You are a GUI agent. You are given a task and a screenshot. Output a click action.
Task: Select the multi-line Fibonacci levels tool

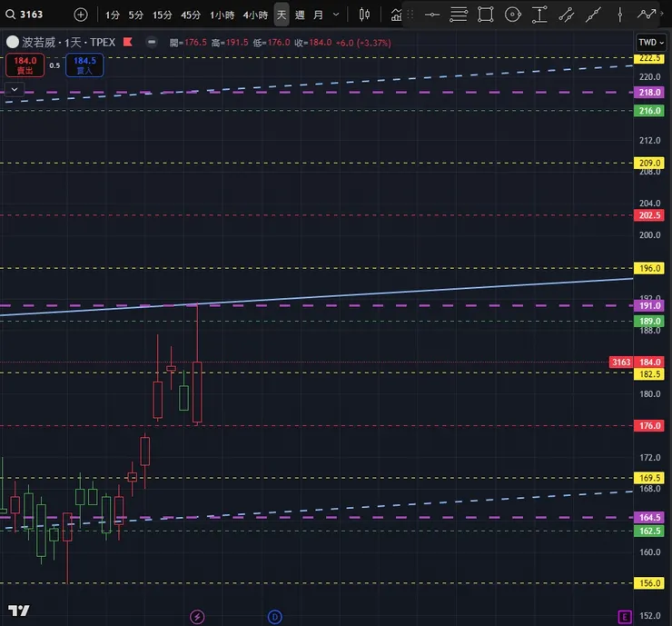[x=459, y=15]
